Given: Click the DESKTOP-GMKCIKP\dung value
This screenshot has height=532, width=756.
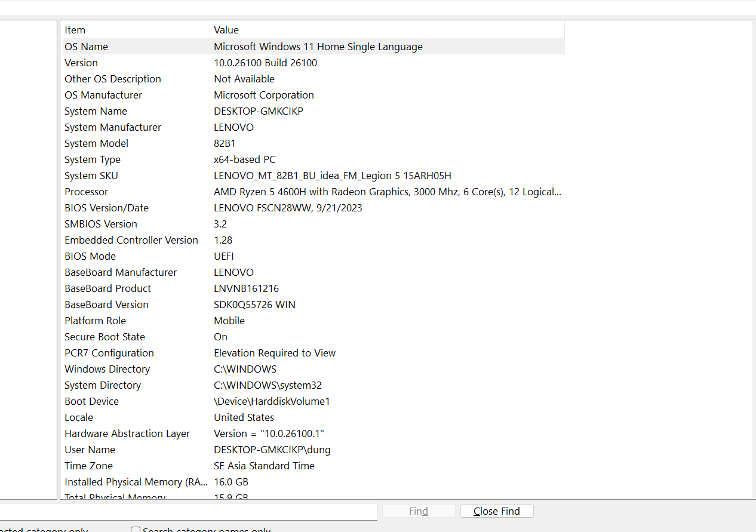Looking at the screenshot, I should (x=272, y=450).
